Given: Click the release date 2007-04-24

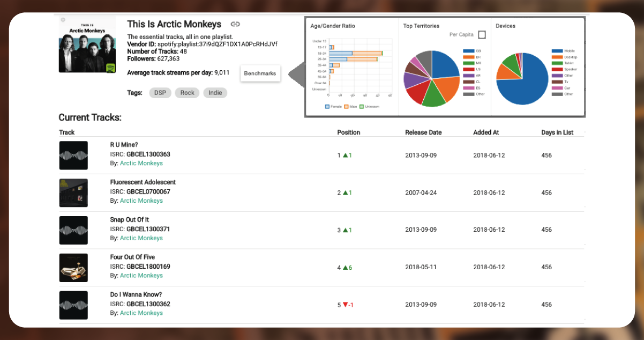Looking at the screenshot, I should pos(421,193).
